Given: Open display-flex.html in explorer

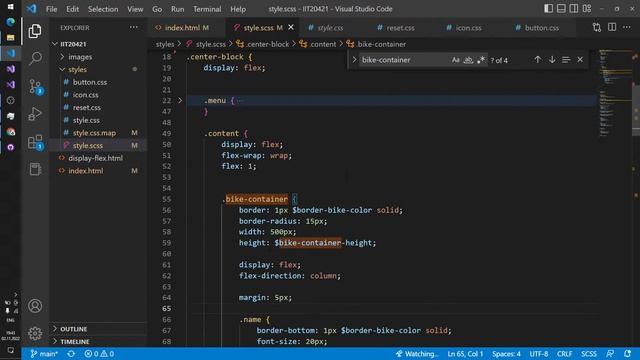Looking at the screenshot, I should pyautogui.click(x=98, y=158).
